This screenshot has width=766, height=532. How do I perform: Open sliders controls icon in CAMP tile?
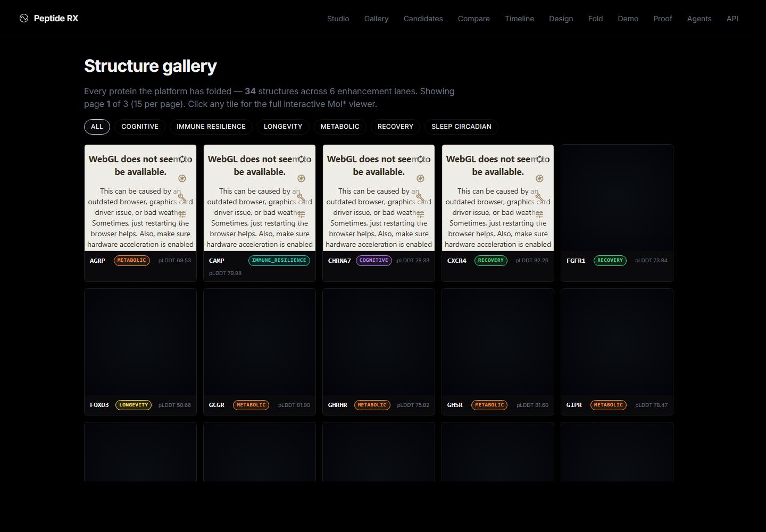pos(301,214)
